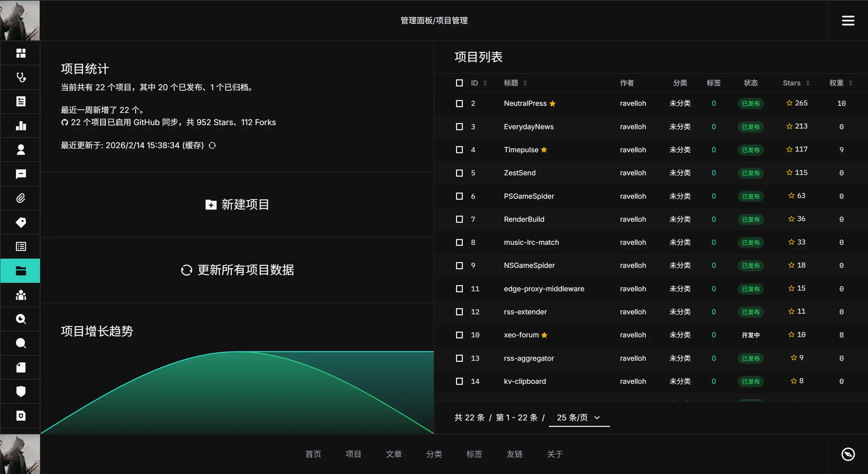Open the bar chart statistics sidebar icon
This screenshot has height=474, width=868.
click(x=21, y=126)
